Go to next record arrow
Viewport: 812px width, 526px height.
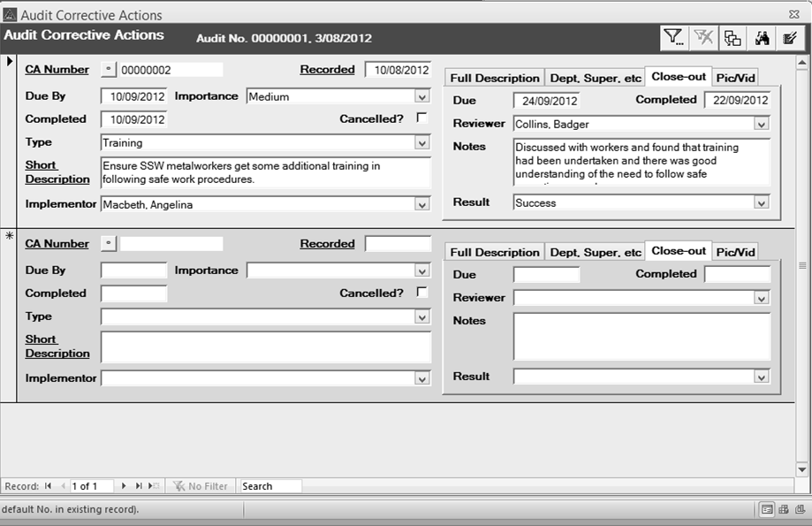click(123, 486)
